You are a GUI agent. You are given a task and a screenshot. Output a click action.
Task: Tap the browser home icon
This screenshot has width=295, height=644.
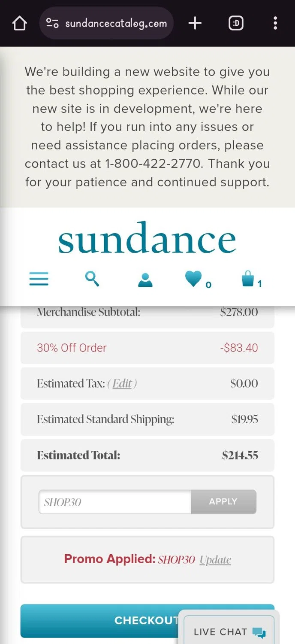pyautogui.click(x=20, y=23)
